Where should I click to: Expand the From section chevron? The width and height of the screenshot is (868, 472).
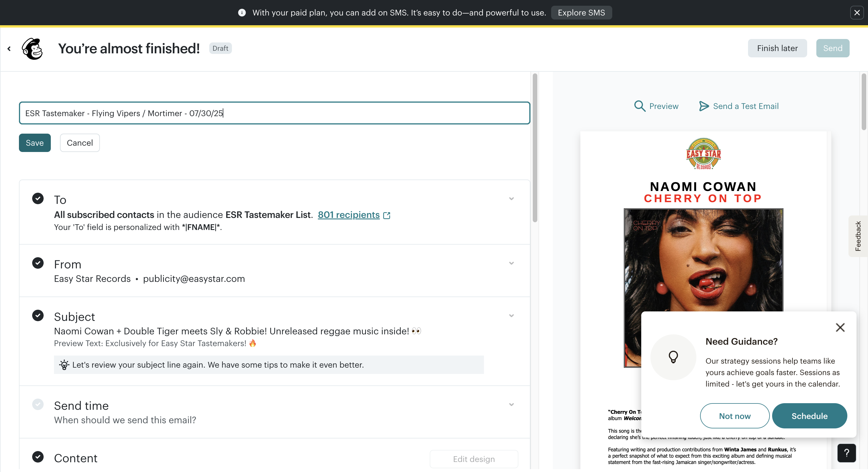511,263
